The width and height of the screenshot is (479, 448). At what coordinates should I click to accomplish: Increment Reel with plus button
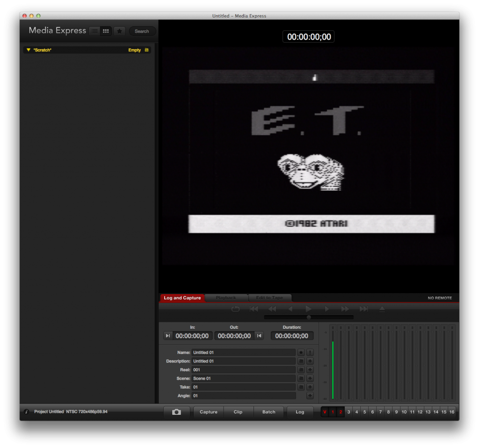tap(310, 370)
